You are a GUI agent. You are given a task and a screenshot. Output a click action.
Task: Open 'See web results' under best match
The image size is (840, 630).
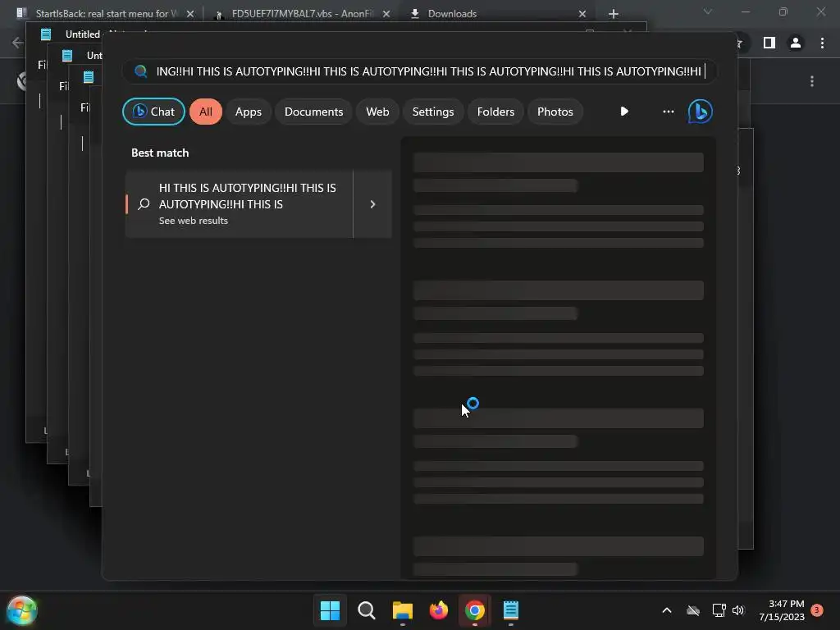pyautogui.click(x=194, y=221)
